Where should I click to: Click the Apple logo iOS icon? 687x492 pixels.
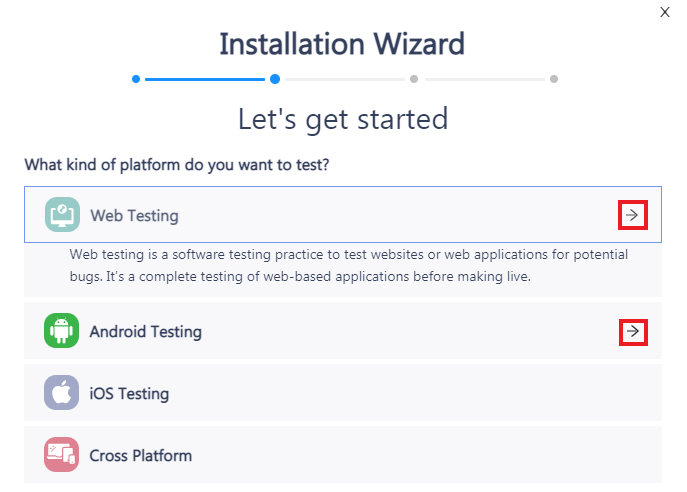(62, 393)
